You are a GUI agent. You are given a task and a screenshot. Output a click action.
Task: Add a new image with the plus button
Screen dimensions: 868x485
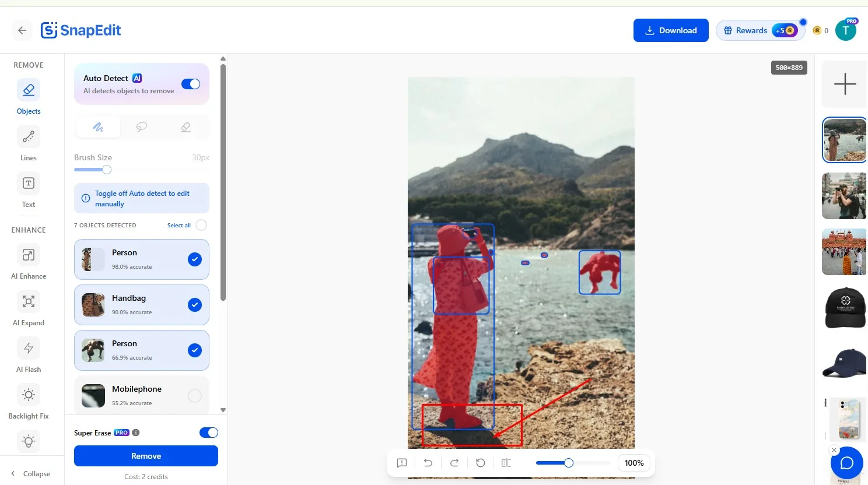[x=845, y=84]
